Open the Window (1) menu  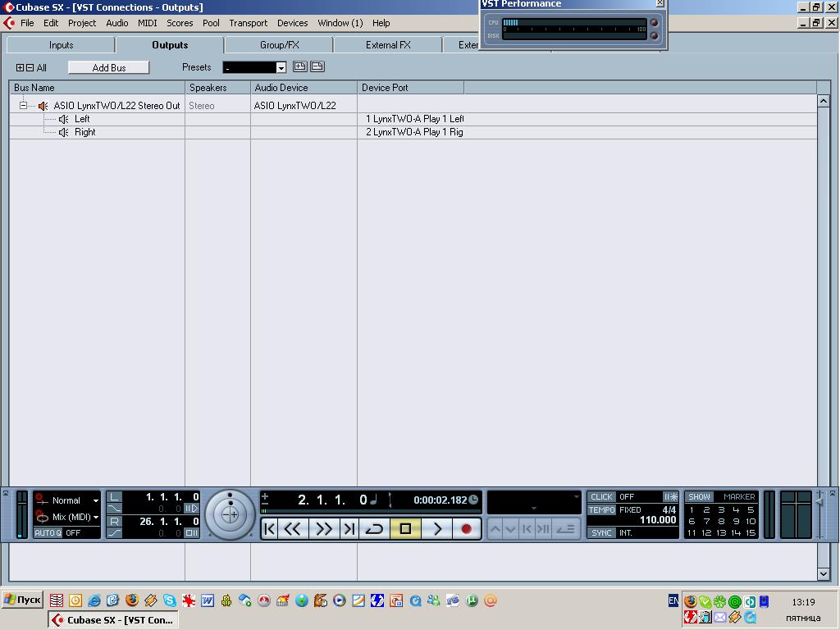340,23
